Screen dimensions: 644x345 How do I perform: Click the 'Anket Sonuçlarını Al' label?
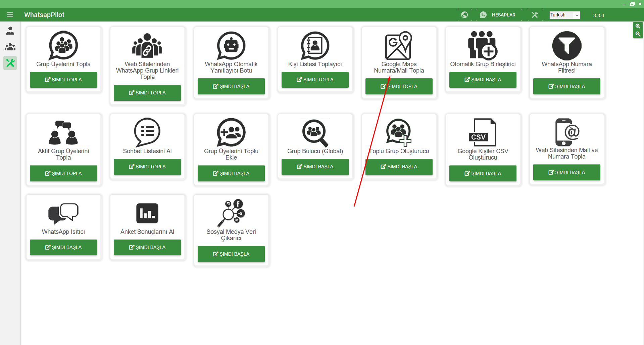point(147,232)
